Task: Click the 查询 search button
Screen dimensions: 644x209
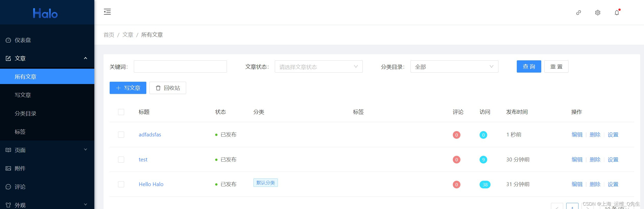Action: coord(529,66)
